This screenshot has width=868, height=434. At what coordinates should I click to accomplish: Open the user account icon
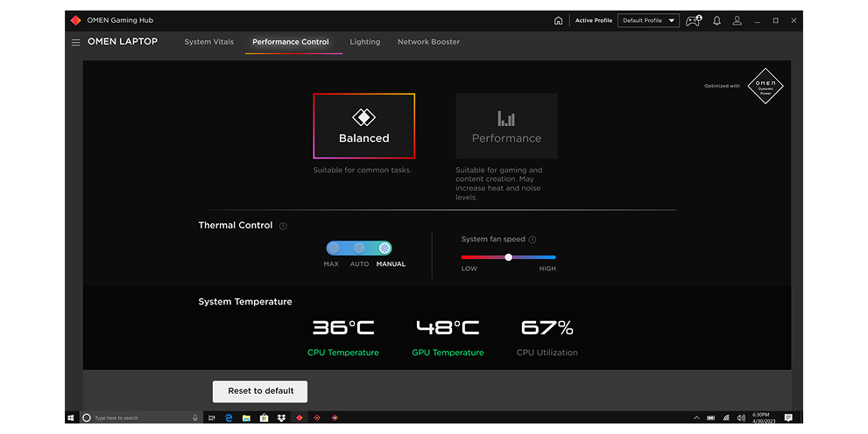pyautogui.click(x=737, y=20)
